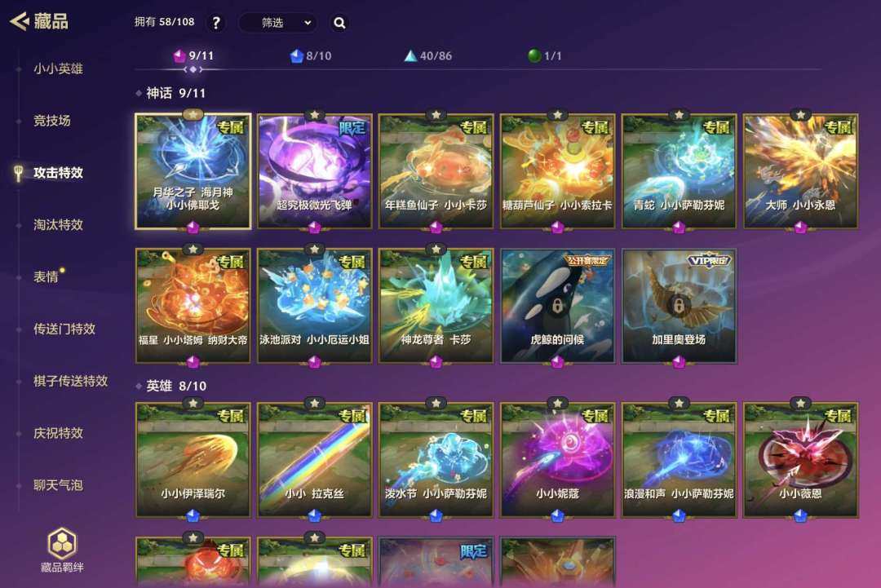Select the locked 虎鲸的问候 effect card
Image resolution: width=881 pixels, height=588 pixels.
[x=557, y=306]
